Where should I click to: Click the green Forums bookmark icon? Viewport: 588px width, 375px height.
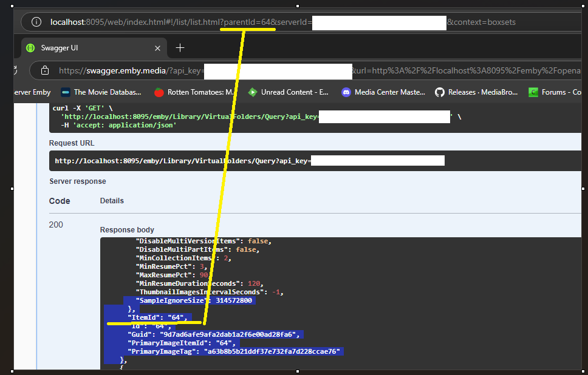coord(533,92)
